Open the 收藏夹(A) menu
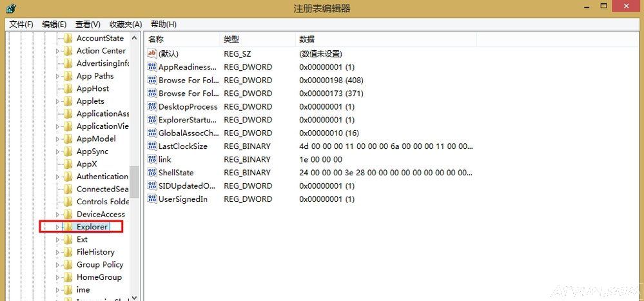The image size is (644, 301). coord(126,24)
